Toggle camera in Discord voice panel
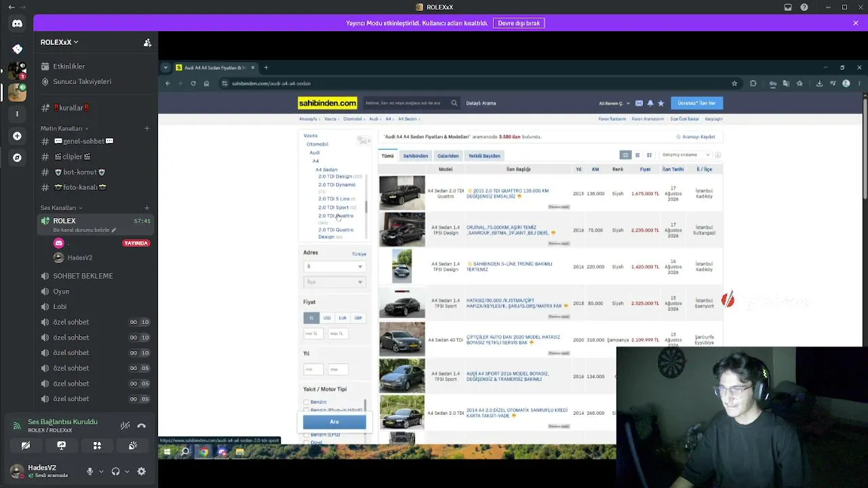This screenshot has height=488, width=868. point(26,445)
